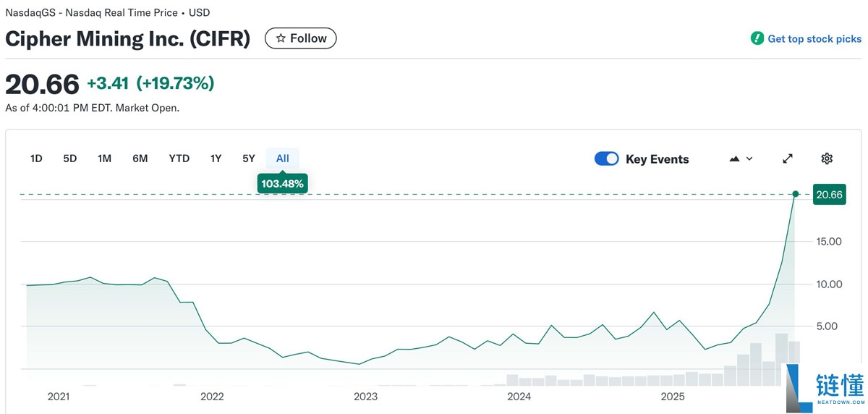Click the large 20.66 current price
868x414 pixels.
42,85
